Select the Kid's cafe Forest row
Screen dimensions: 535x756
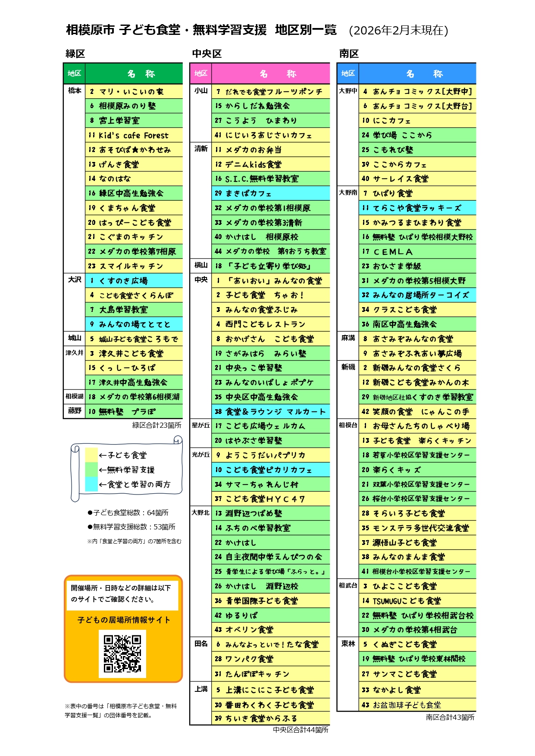(x=134, y=135)
